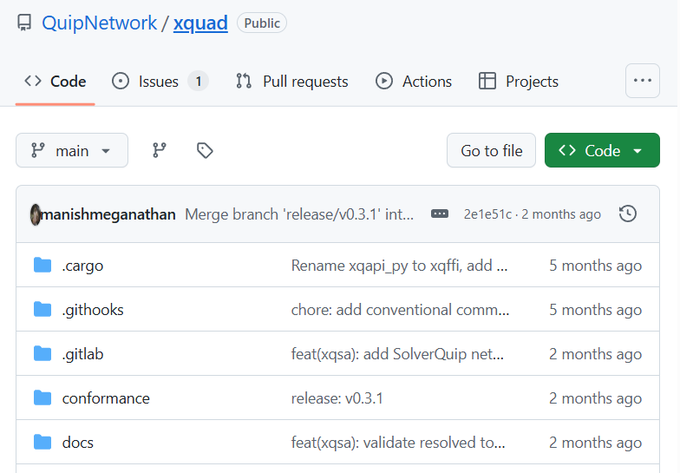680x473 pixels.
Task: Expand the main branch selector dropdown
Action: tap(72, 150)
